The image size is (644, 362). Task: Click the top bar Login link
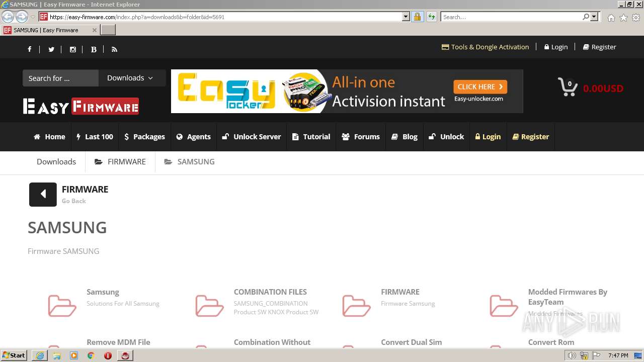(556, 47)
